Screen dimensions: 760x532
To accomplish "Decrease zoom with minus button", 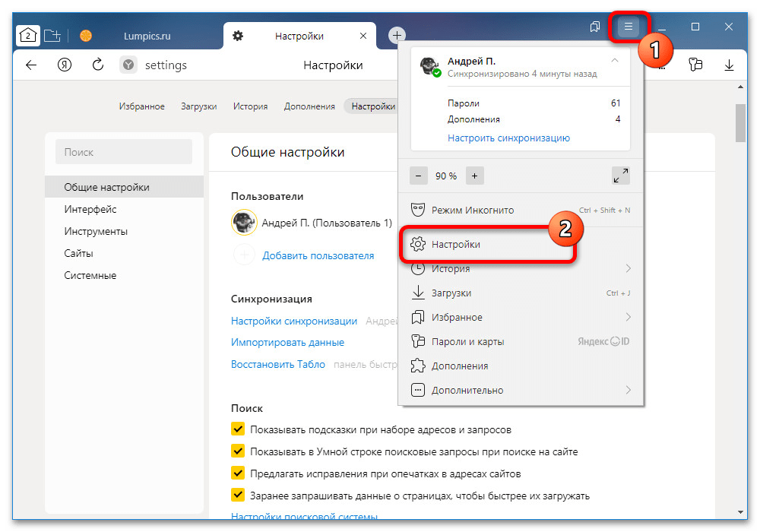I will coord(418,176).
